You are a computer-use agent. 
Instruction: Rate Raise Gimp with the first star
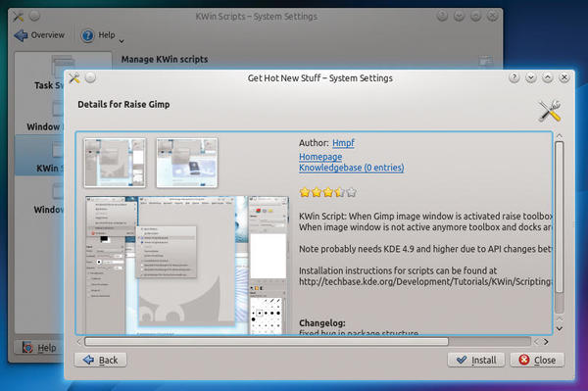coord(305,192)
